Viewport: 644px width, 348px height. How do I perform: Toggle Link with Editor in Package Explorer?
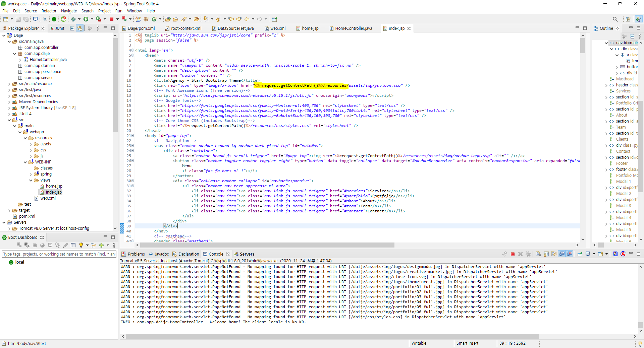point(79,28)
